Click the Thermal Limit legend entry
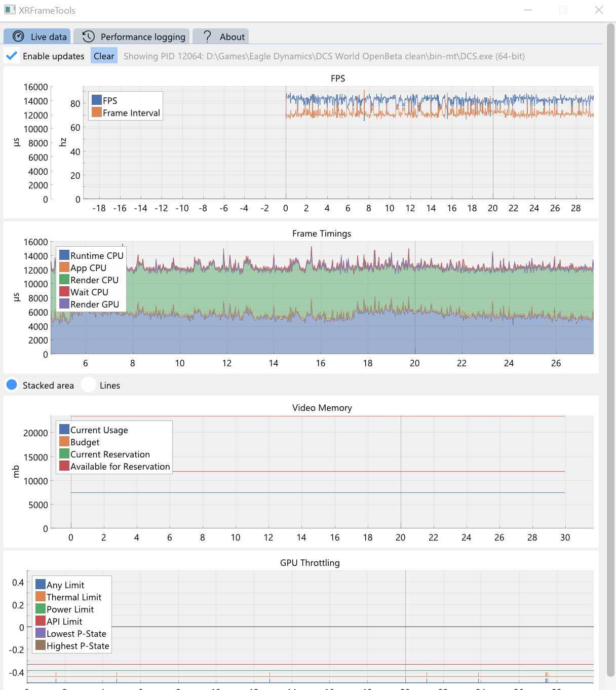This screenshot has width=616, height=690. click(x=69, y=597)
